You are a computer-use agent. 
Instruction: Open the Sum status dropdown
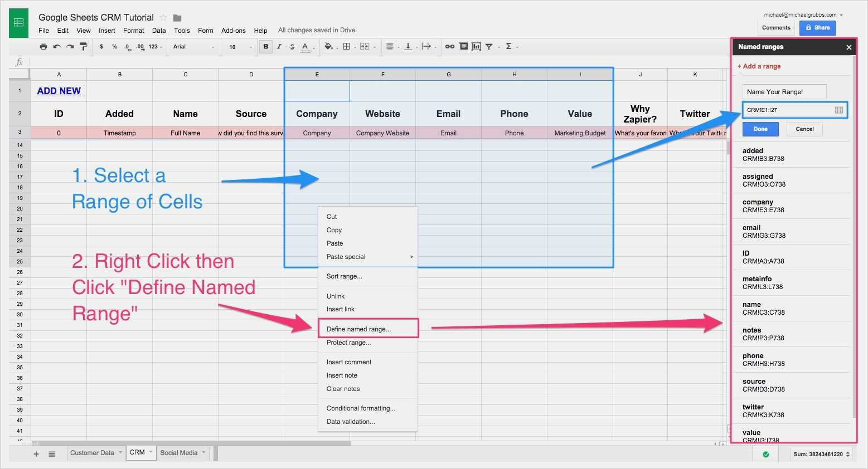point(821,455)
